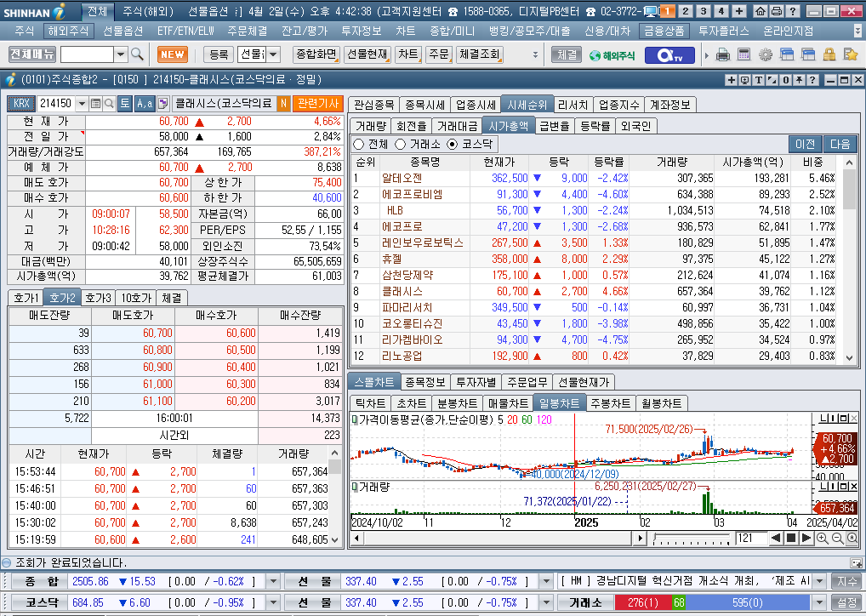This screenshot has height=616, width=866.
Task: Toggle the 토 button beside stock code
Action: tap(125, 103)
